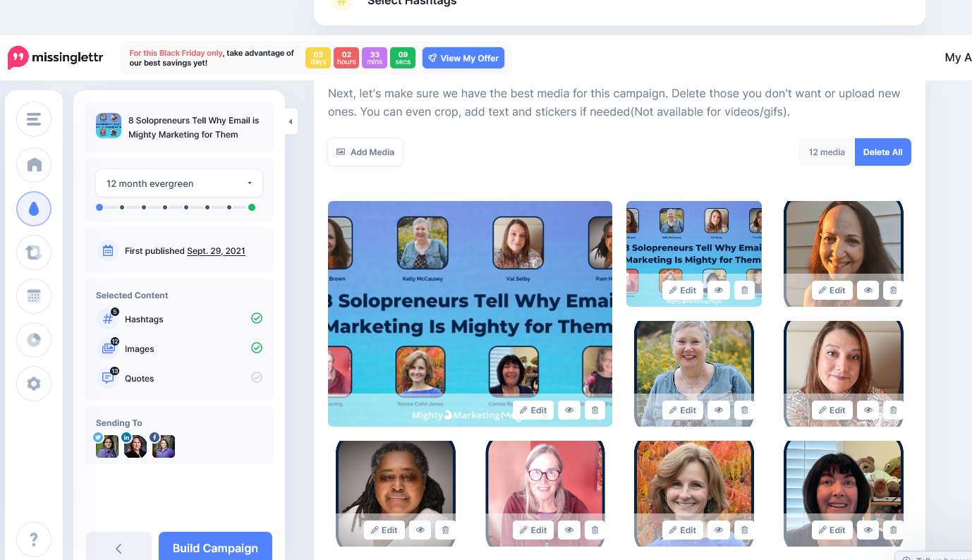Select the Twitter profile avatar under Sending To

click(x=107, y=446)
